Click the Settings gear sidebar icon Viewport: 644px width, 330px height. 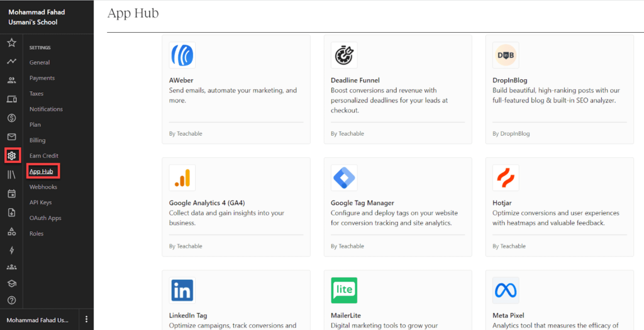click(11, 156)
